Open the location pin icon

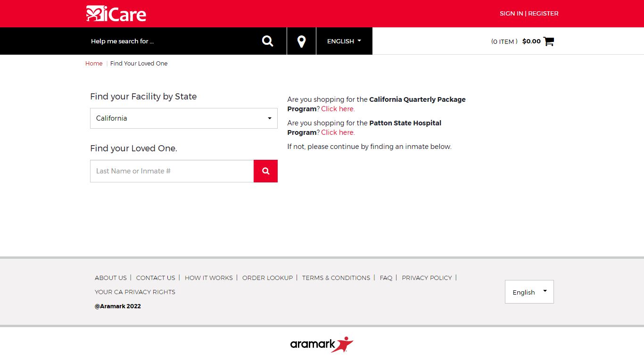click(x=302, y=41)
